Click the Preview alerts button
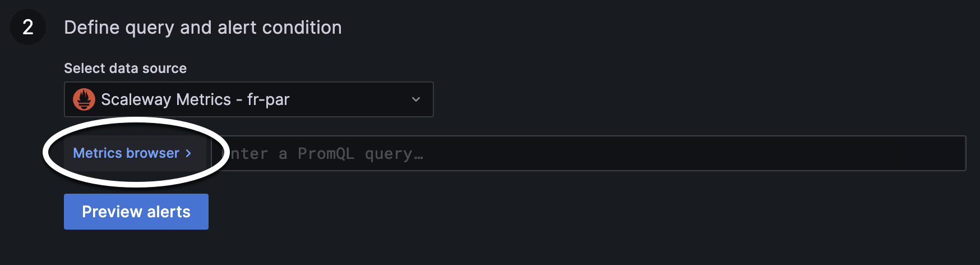980x265 pixels. 136,212
